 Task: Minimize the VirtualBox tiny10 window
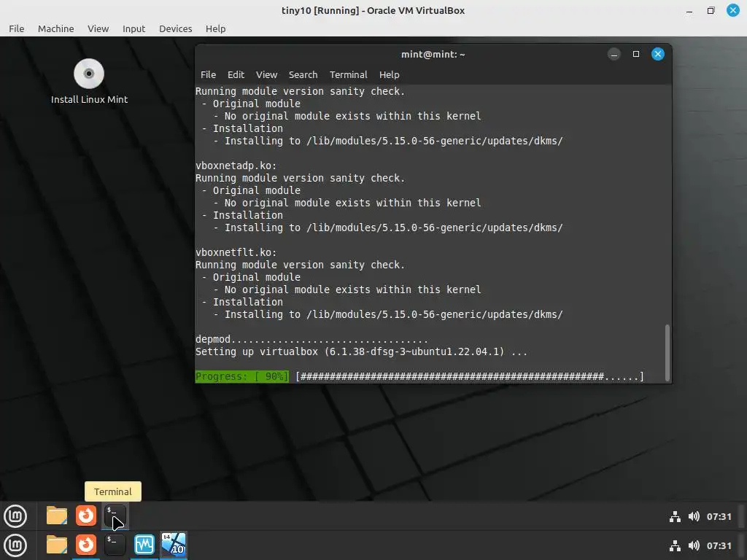tap(689, 10)
